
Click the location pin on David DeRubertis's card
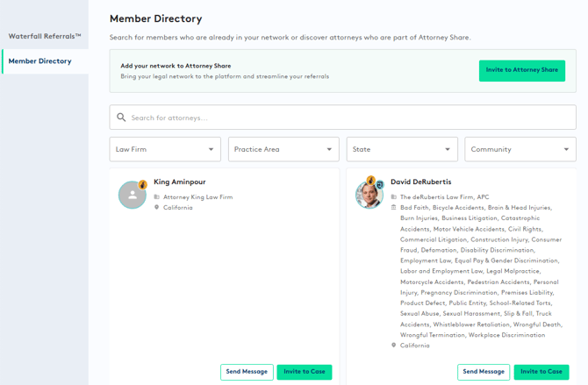pos(394,346)
